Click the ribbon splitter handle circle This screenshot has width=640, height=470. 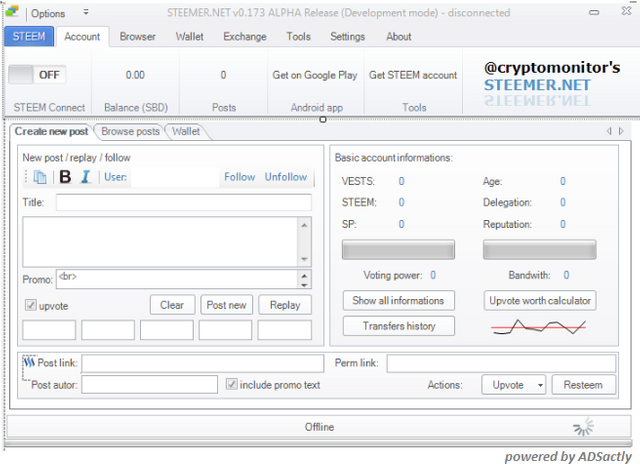click(323, 120)
